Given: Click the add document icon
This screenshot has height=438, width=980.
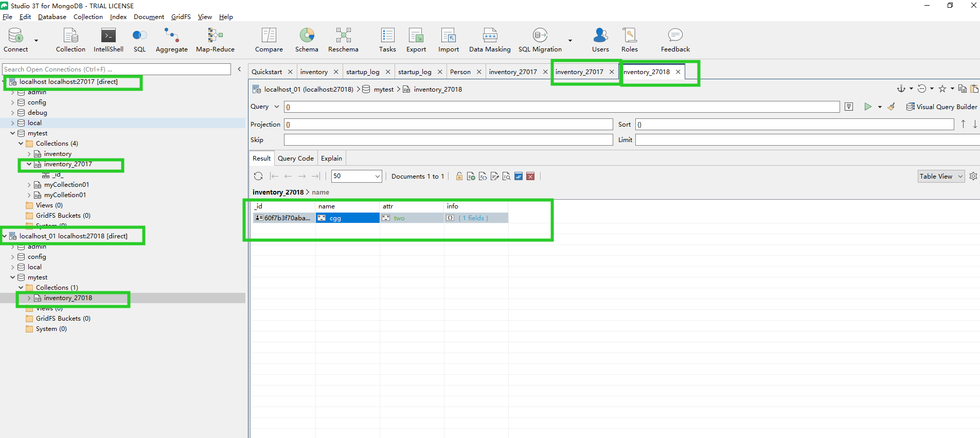Looking at the screenshot, I should coord(471,176).
